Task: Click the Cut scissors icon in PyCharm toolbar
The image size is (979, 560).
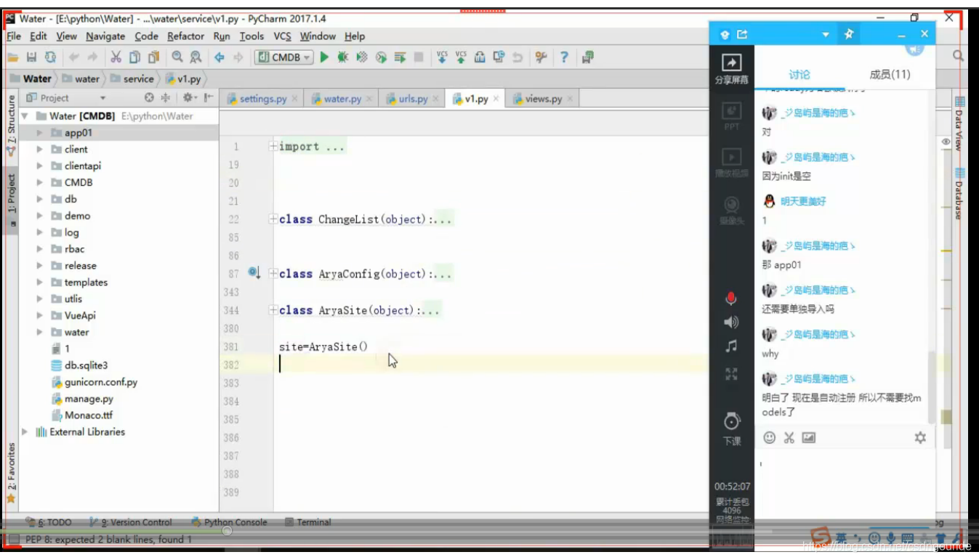Action: (116, 57)
